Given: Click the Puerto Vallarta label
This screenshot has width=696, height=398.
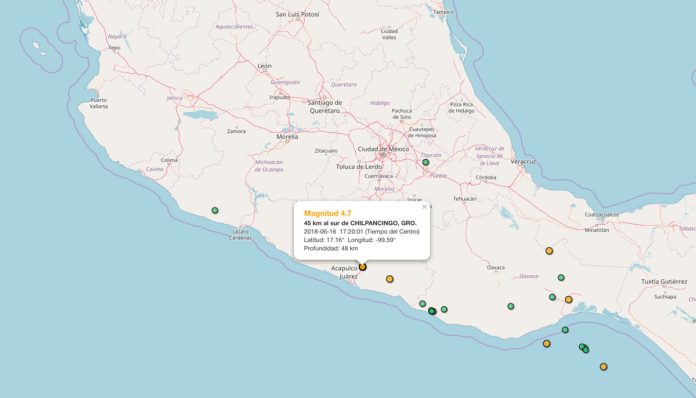Looking at the screenshot, I should 99,103.
